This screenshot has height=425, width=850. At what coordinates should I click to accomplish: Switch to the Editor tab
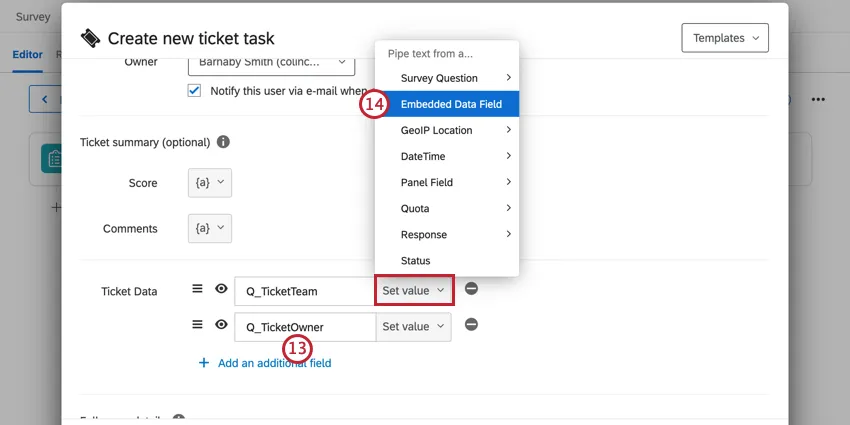click(27, 54)
